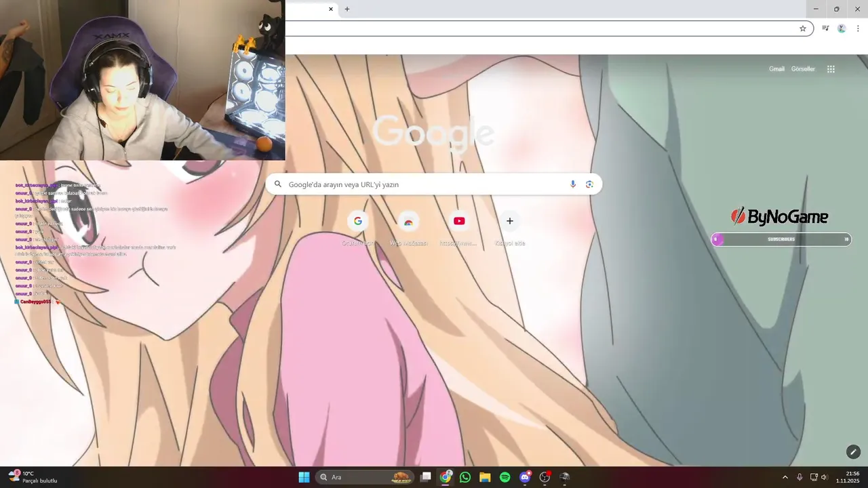868x488 pixels.
Task: Open Spotify from the taskbar
Action: point(505,477)
